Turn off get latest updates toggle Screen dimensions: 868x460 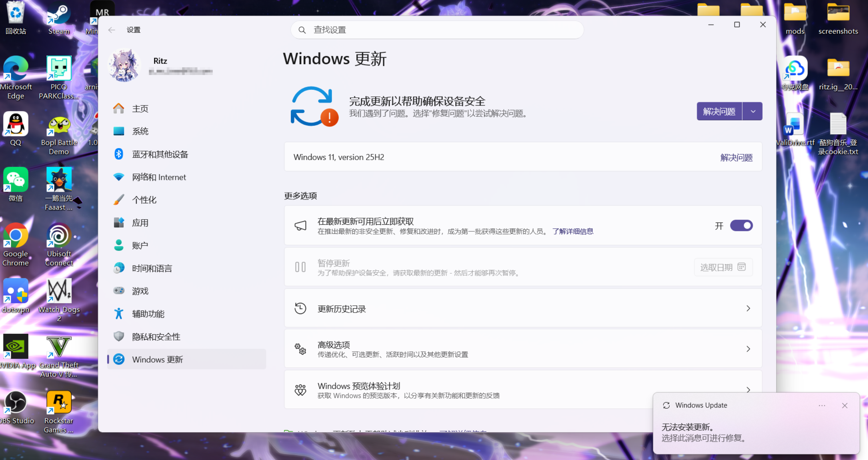tap(741, 226)
